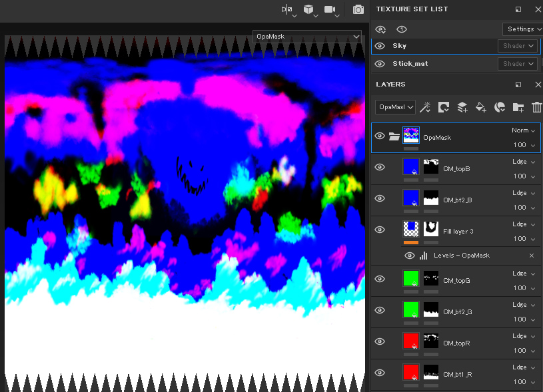Add a fill layer with bucket icon
This screenshot has width=543, height=392.
pyautogui.click(x=481, y=107)
